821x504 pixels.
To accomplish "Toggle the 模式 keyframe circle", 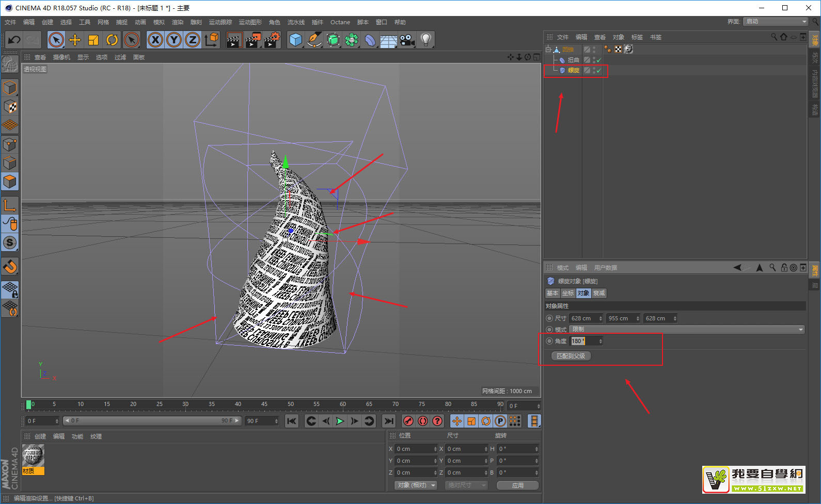I will click(549, 329).
